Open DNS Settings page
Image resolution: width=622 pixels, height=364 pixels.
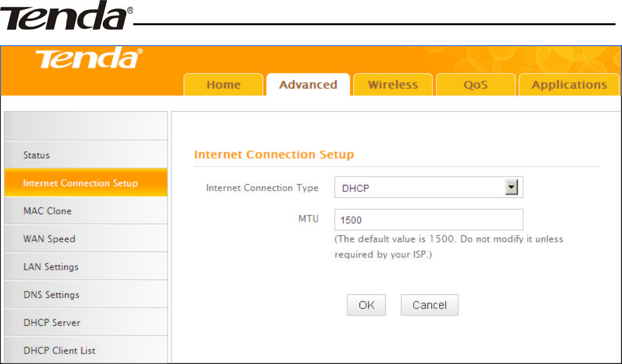(86, 295)
